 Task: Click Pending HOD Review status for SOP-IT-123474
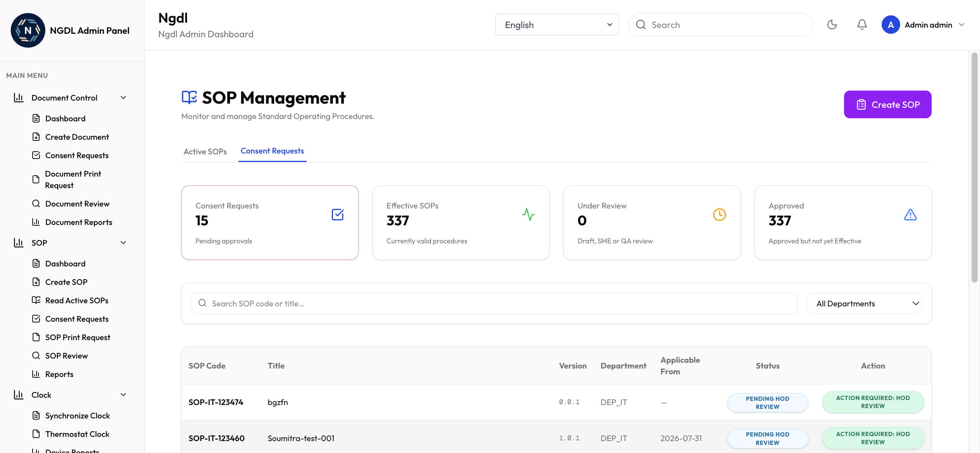(768, 403)
